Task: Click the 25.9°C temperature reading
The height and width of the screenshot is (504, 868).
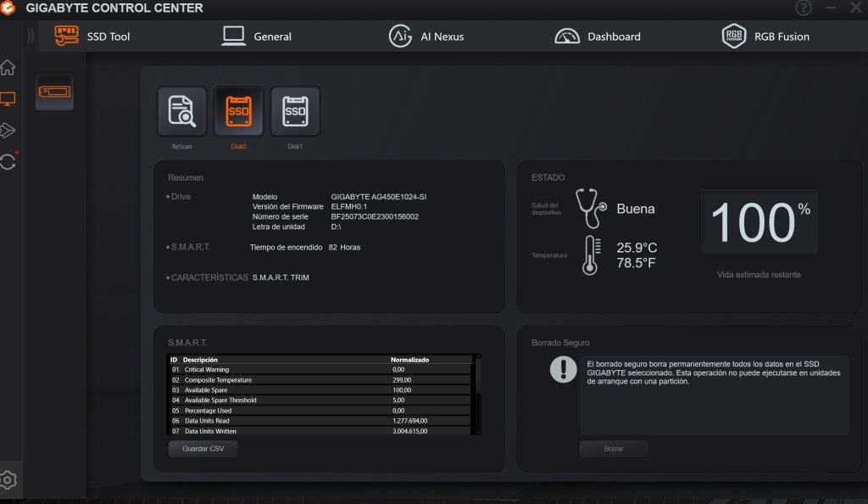Action: 637,248
